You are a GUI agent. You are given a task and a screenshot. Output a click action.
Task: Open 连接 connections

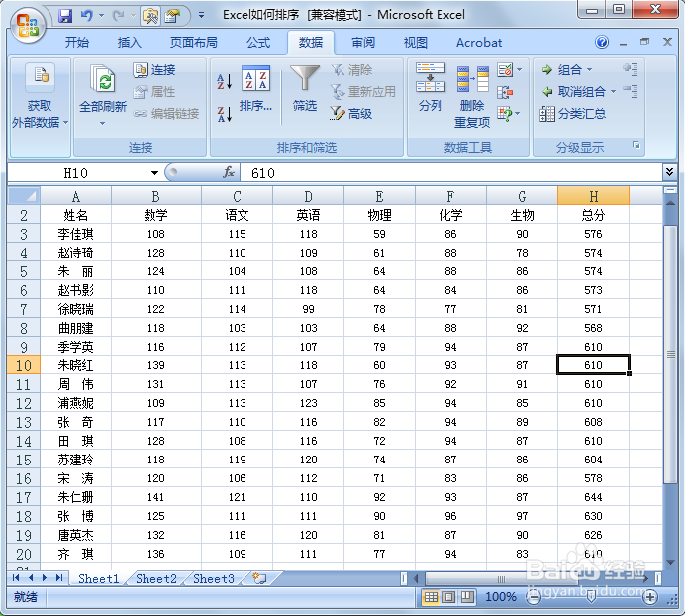(154, 70)
